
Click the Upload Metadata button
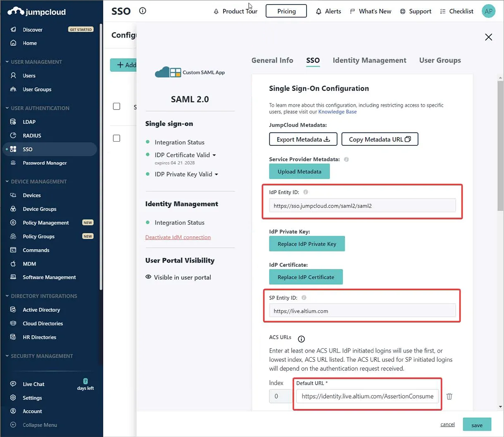point(300,171)
